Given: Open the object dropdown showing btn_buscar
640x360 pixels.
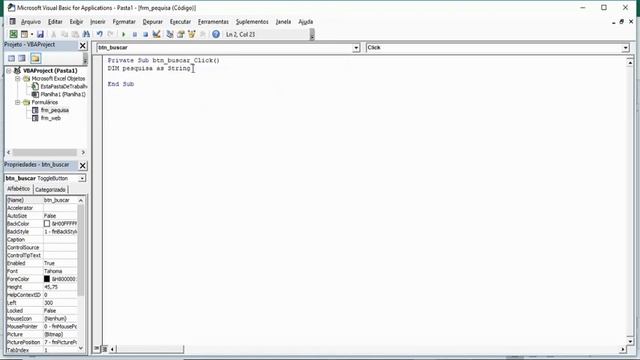Looking at the screenshot, I should pyautogui.click(x=356, y=48).
